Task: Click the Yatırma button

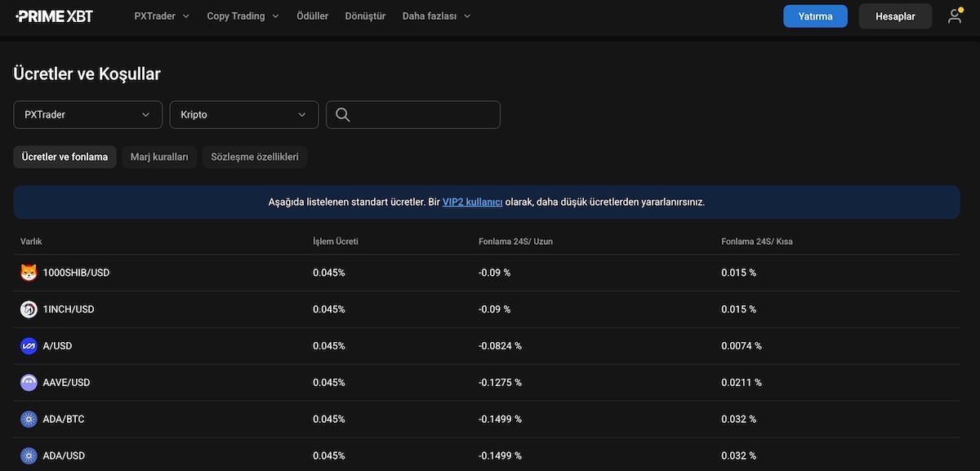Action: [815, 16]
